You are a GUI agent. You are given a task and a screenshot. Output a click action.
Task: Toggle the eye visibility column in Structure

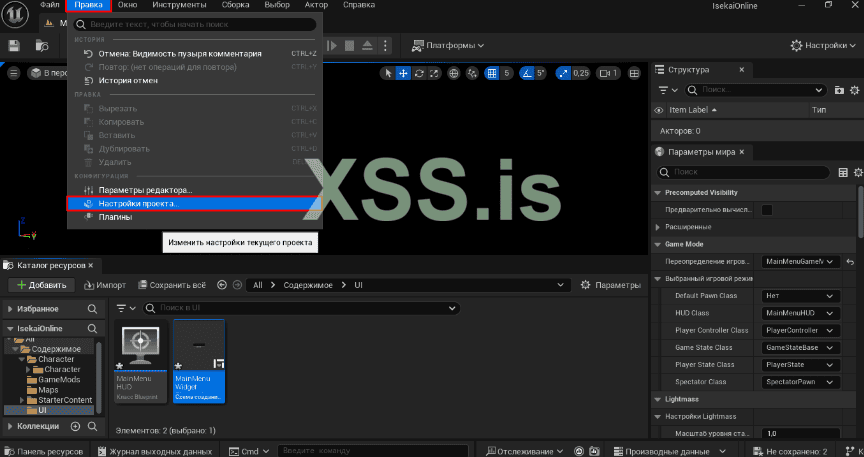click(x=658, y=110)
